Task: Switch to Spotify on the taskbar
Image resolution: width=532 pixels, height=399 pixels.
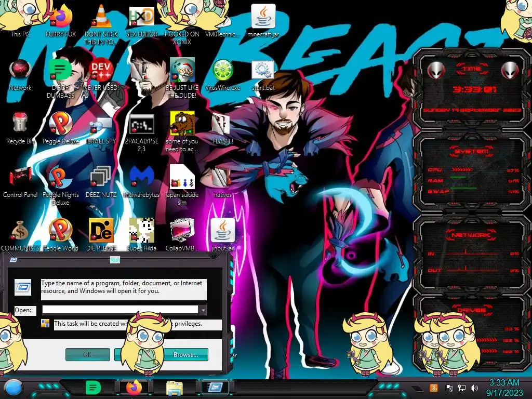Action: point(93,388)
